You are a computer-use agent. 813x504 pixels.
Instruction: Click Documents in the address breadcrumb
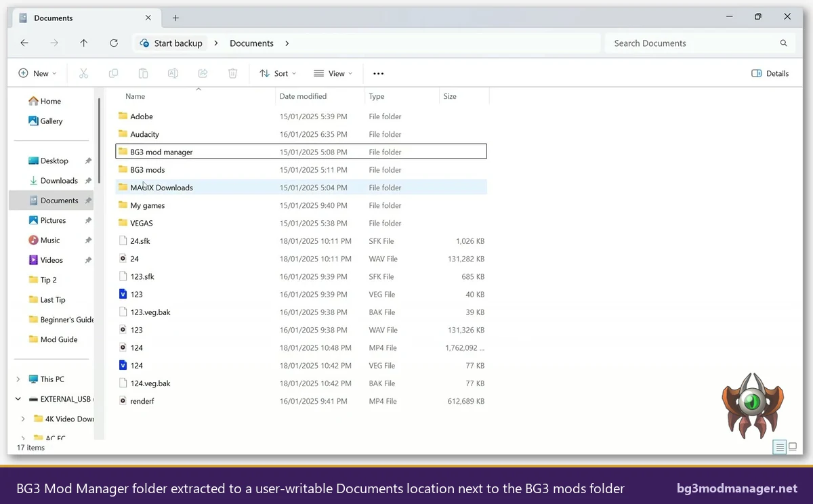251,43
